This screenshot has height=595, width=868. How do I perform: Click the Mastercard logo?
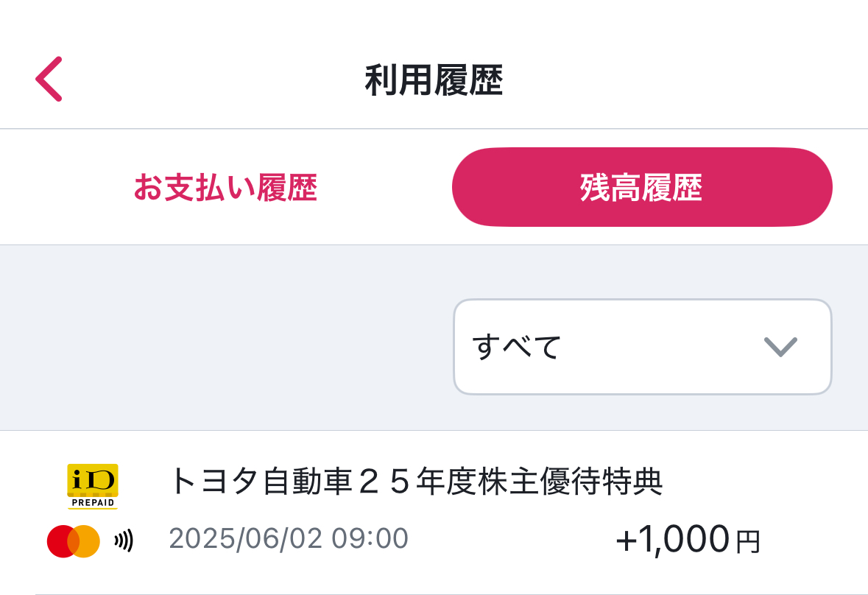[x=74, y=541]
